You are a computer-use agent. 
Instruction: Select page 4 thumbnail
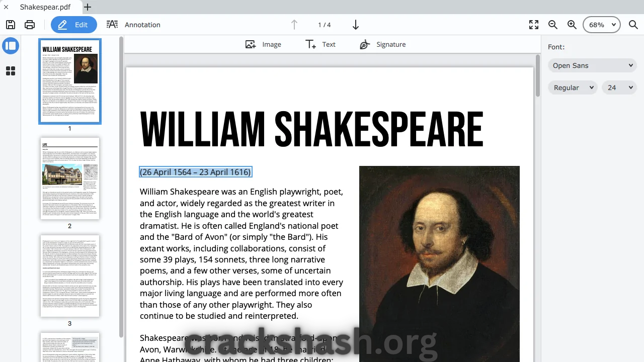pos(70,347)
